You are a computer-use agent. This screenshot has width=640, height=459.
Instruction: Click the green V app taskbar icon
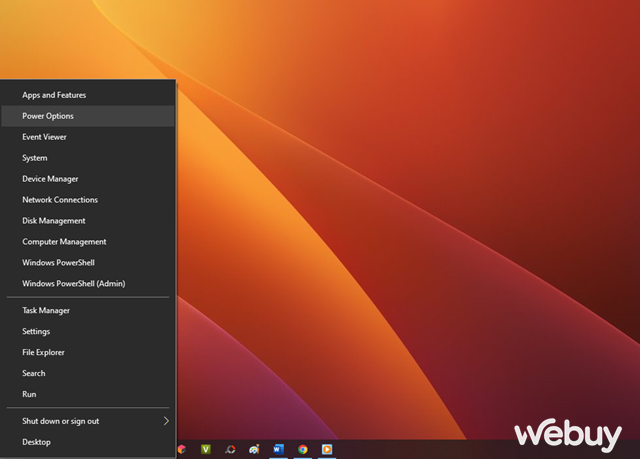coord(206,449)
